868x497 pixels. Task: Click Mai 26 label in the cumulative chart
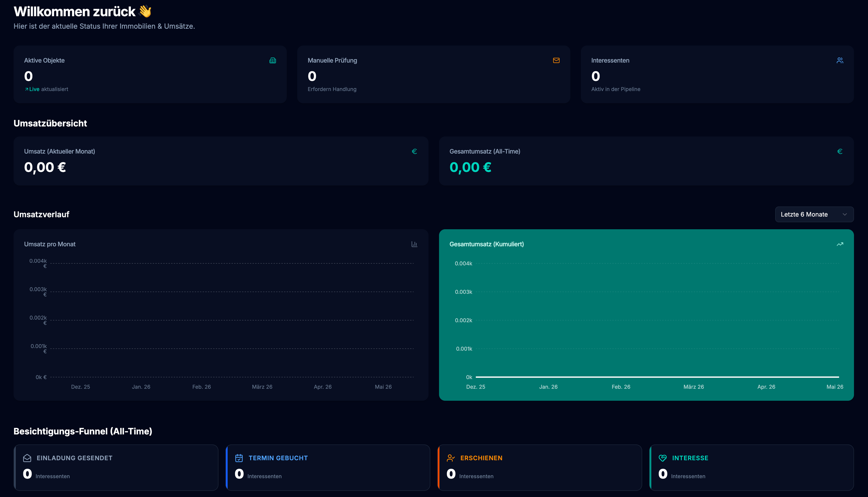[835, 387]
